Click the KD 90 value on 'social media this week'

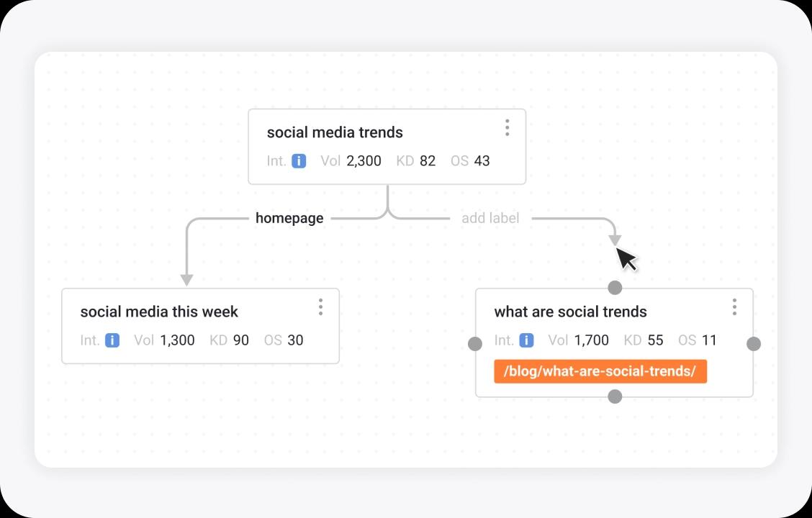tap(240, 340)
